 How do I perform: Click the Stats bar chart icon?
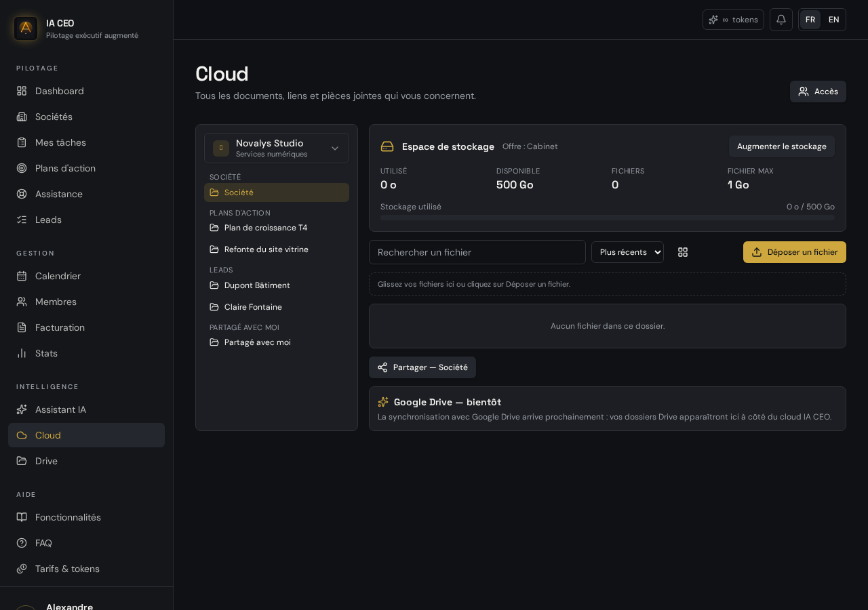pyautogui.click(x=22, y=353)
